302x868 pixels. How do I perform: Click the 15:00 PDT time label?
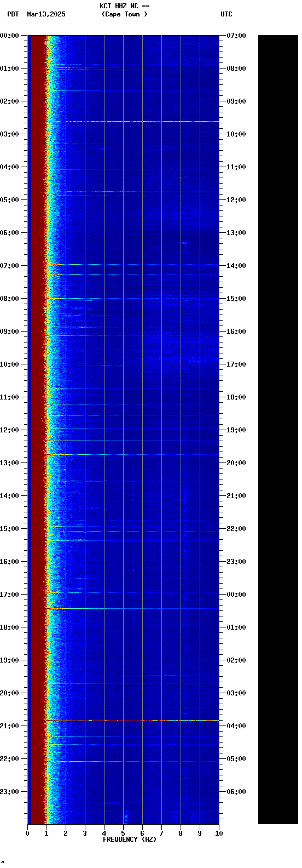(10, 529)
